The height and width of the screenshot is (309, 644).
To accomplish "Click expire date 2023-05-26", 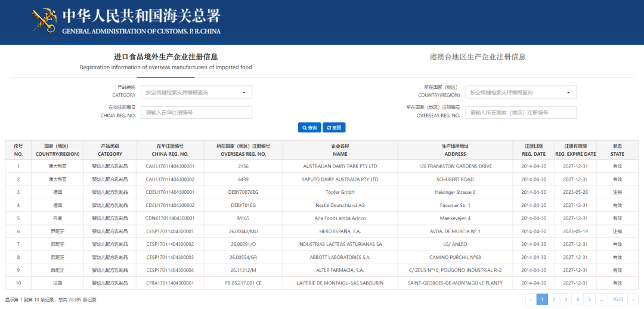I will point(575,192).
